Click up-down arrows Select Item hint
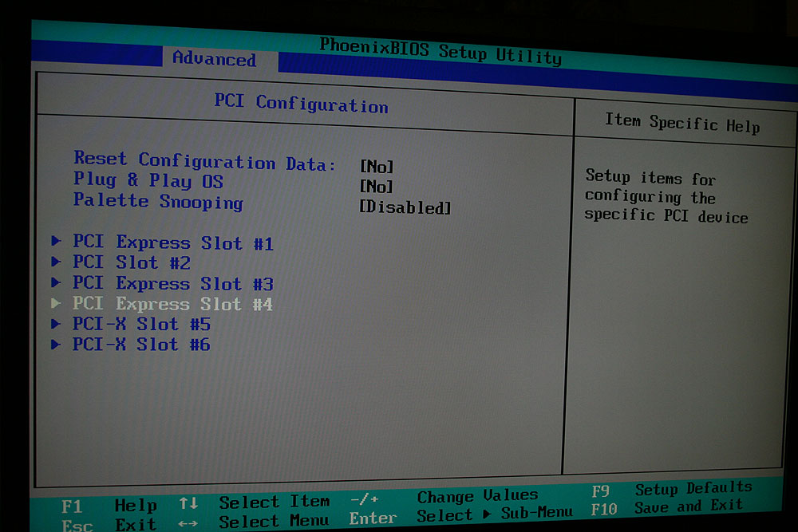This screenshot has height=532, width=798. pyautogui.click(x=255, y=502)
